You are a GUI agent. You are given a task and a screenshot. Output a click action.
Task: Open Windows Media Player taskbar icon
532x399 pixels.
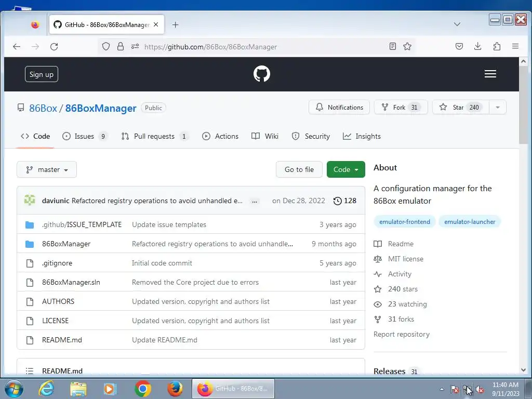(110, 389)
